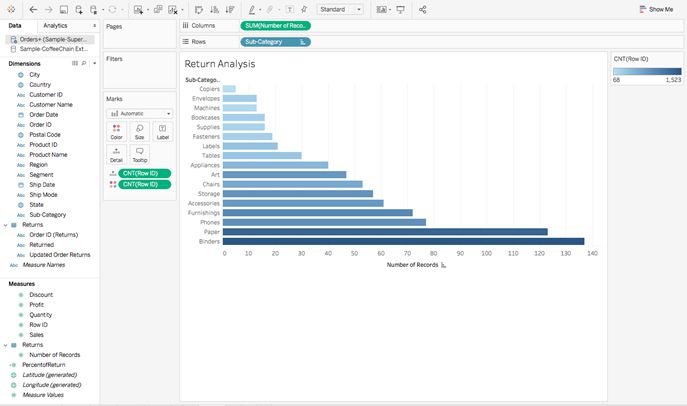Image resolution: width=687 pixels, height=406 pixels.
Task: Collapse the Returns folder in Measures
Action: tap(5, 345)
